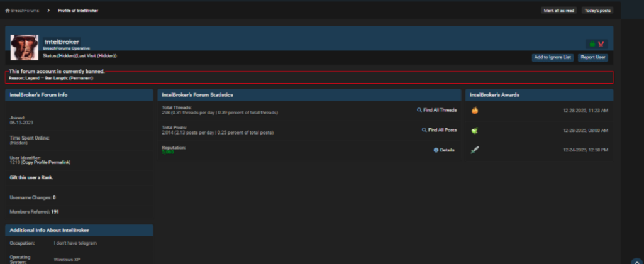This screenshot has height=264, width=644.
Task: Click the red crossed icon in the profile header
Action: 601,44
